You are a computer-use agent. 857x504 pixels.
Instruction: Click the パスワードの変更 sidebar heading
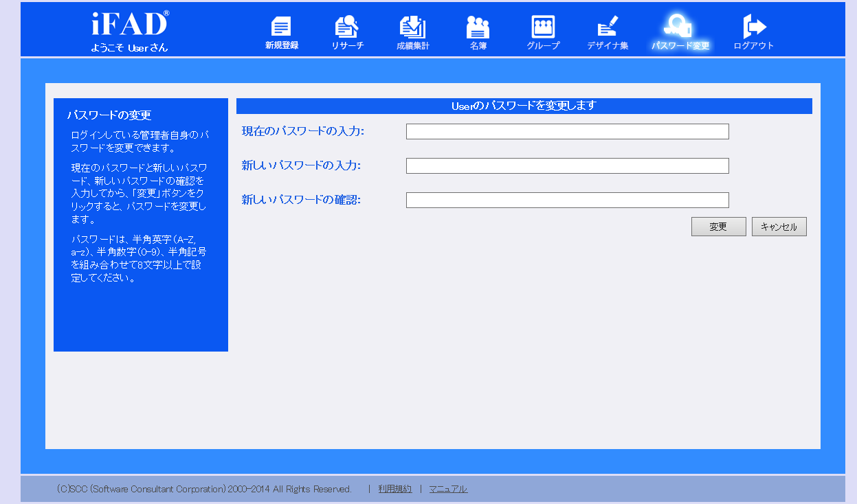tap(109, 115)
